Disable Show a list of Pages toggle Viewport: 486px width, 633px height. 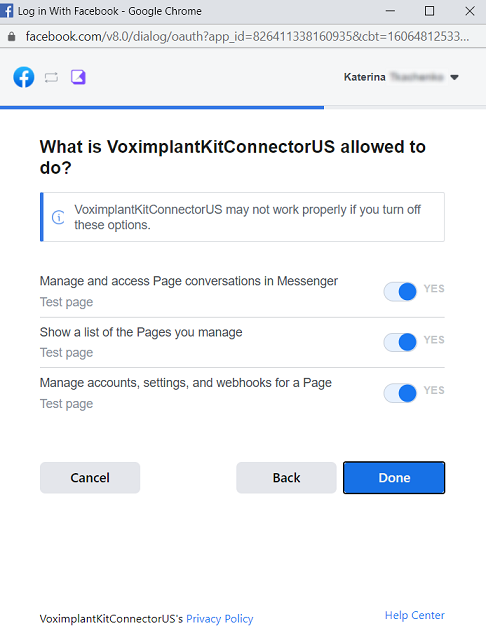coord(400,342)
